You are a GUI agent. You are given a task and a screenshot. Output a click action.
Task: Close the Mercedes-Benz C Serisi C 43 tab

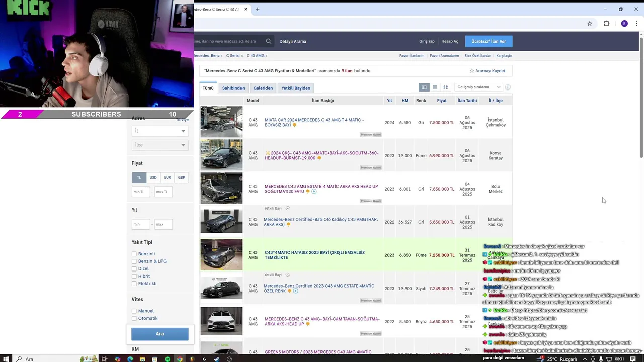246,9
